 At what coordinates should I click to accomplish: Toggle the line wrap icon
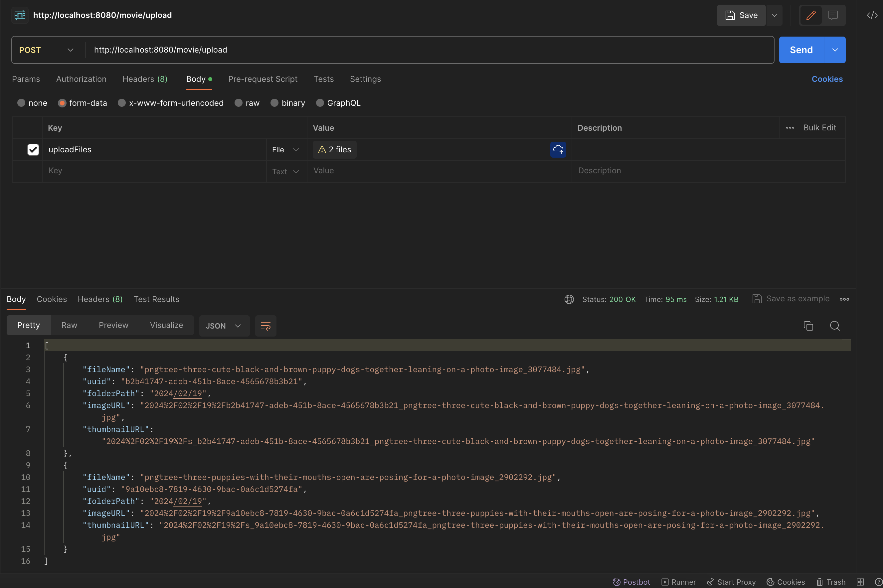(265, 326)
